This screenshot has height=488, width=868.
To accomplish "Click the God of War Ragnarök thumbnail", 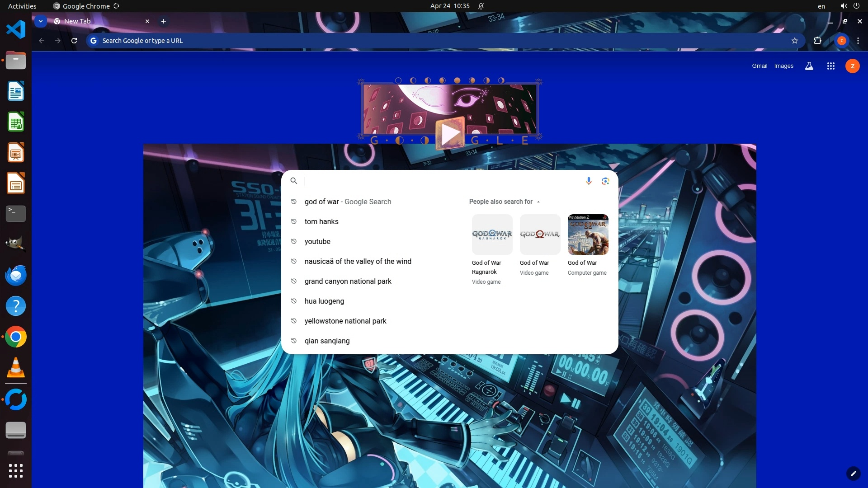I will click(492, 234).
